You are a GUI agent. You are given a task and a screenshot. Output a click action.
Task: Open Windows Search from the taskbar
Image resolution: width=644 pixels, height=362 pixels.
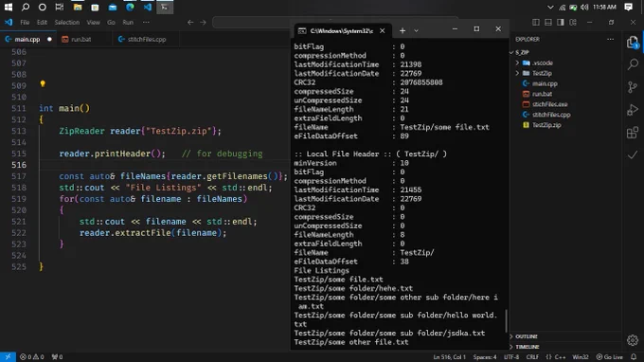tap(26, 7)
